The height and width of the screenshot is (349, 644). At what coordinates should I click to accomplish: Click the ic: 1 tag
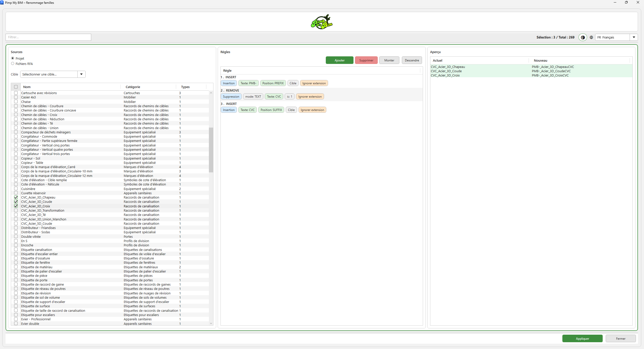(289, 96)
